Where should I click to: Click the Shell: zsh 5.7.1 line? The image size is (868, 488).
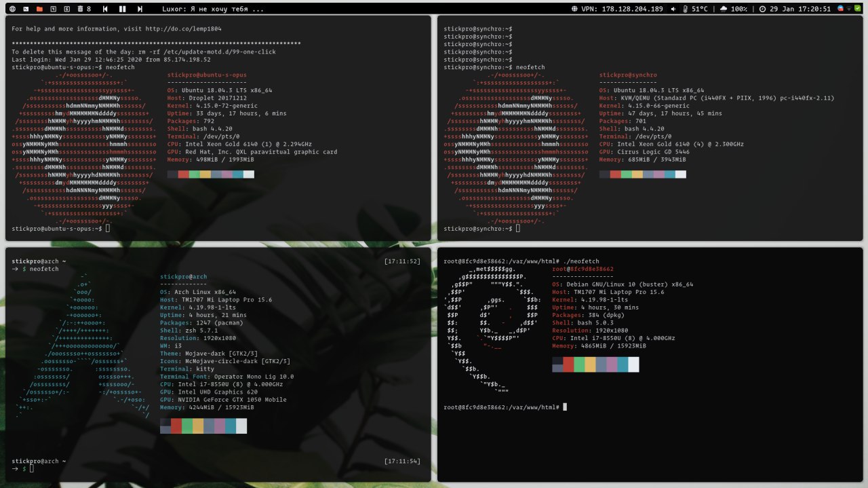click(189, 331)
